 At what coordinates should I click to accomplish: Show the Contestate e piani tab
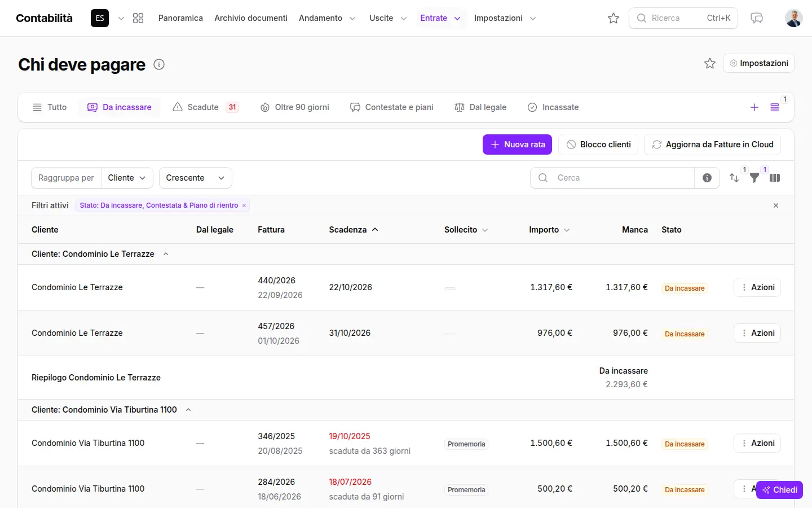(x=392, y=107)
